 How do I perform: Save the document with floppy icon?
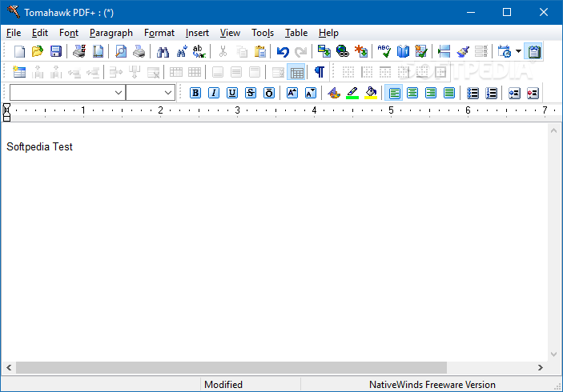point(55,52)
